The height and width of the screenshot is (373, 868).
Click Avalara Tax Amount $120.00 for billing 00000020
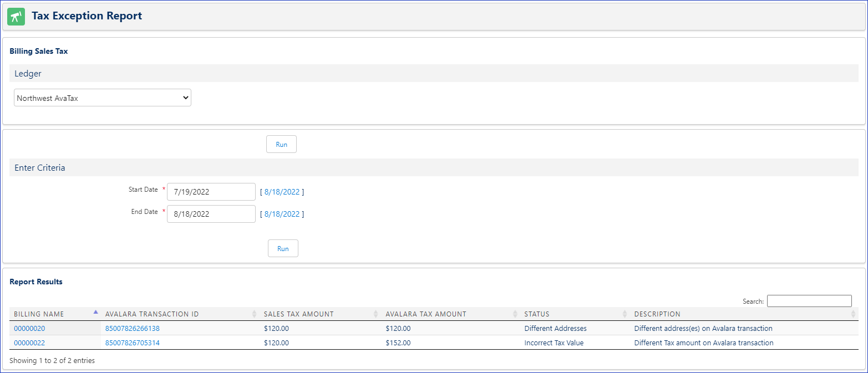[x=398, y=328]
